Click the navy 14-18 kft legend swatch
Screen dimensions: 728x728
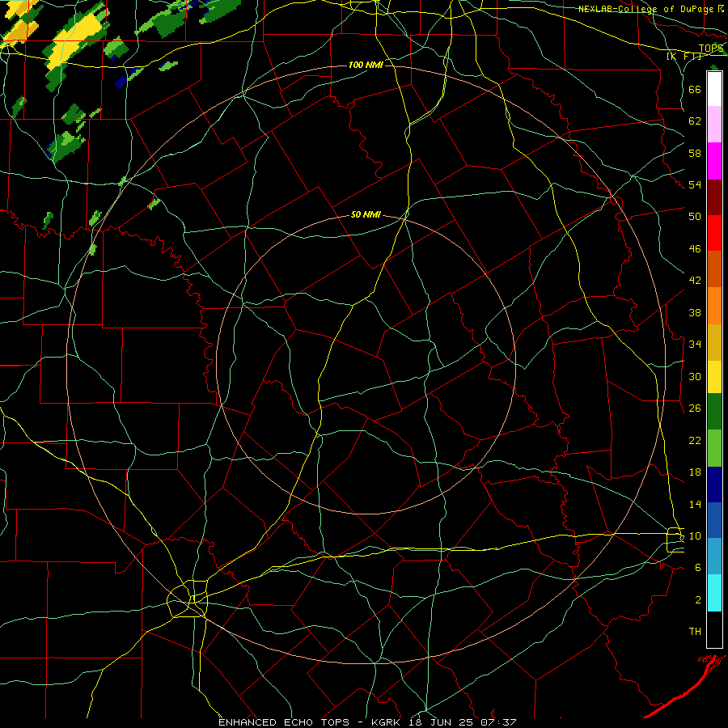tap(714, 485)
